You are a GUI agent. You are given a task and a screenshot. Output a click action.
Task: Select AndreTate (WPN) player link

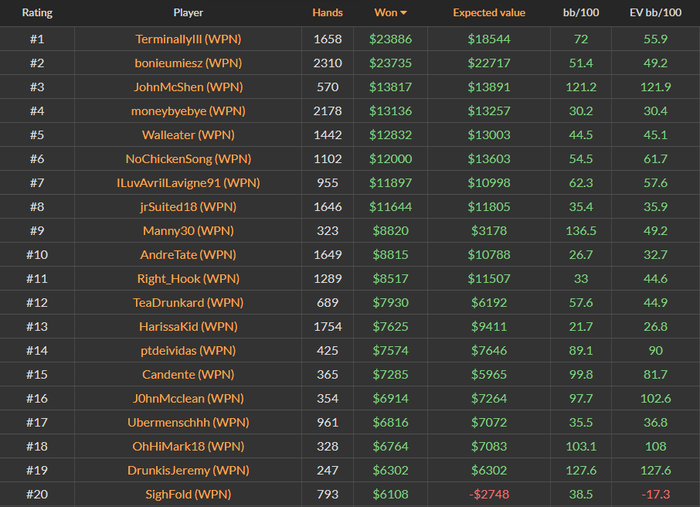tap(188, 255)
